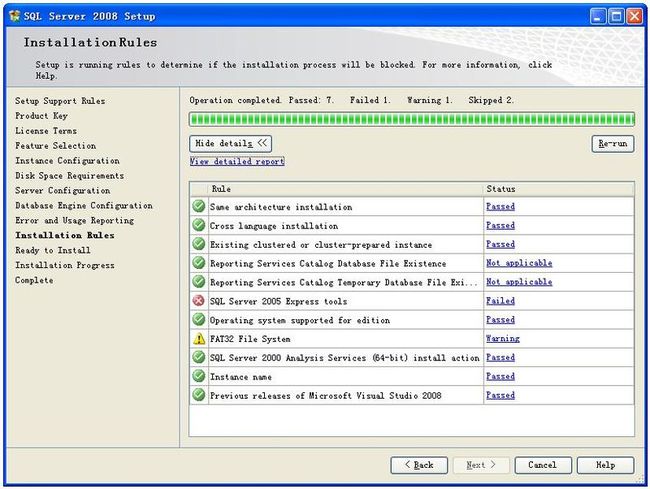This screenshot has width=650, height=489.
Task: Open Warning status for FAT32 File System
Action: 503,339
